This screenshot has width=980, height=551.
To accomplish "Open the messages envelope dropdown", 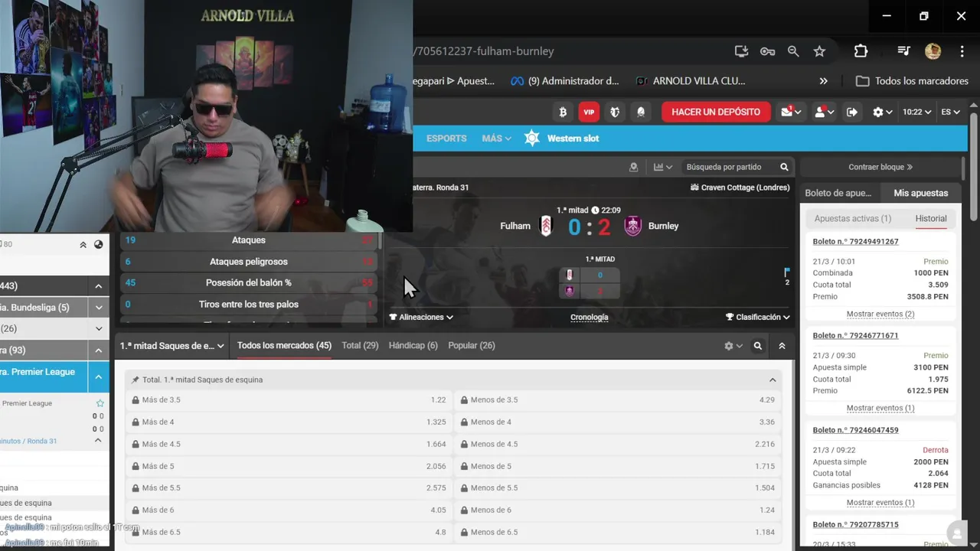I will coord(791,112).
